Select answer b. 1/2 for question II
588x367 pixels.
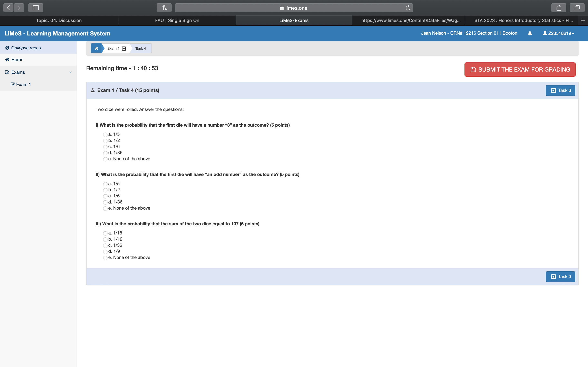tap(105, 190)
